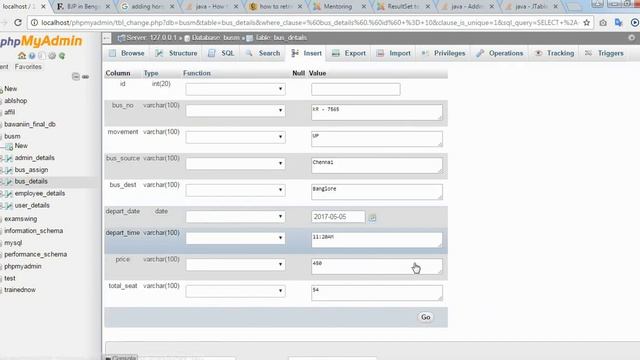Open navigation panel settings gear icon
The width and height of the screenshot is (640, 360).
52,56
